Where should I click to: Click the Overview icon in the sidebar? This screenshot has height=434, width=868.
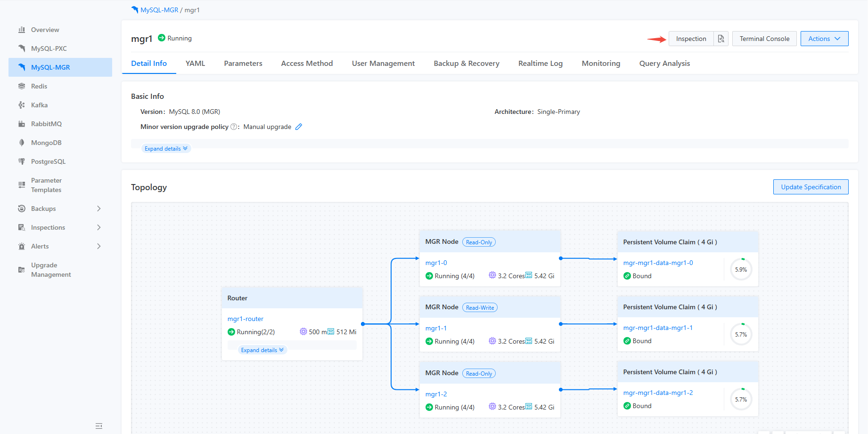coord(22,29)
